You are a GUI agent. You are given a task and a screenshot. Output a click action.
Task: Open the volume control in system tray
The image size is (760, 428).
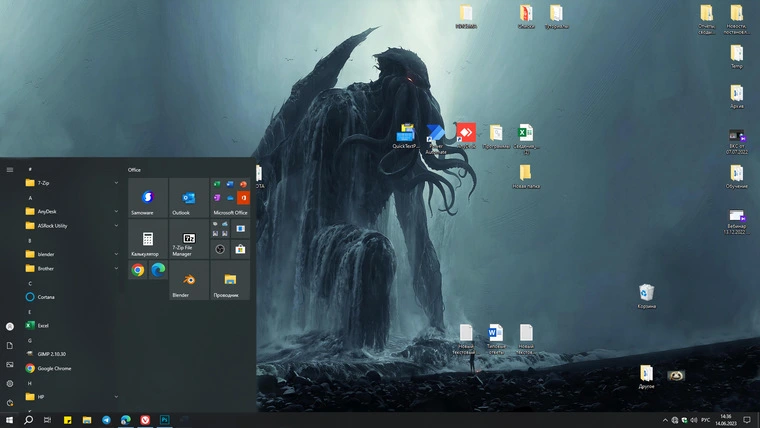pos(694,420)
